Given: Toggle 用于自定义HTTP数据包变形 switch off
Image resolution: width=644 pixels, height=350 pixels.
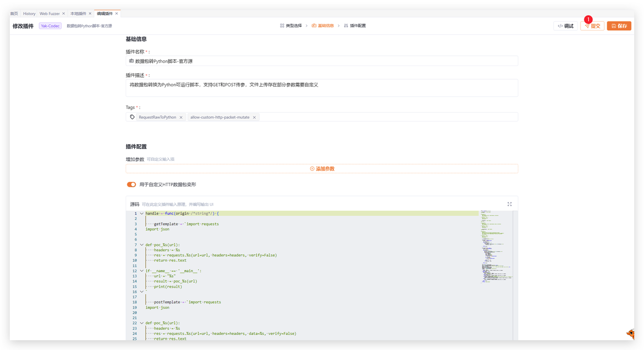Looking at the screenshot, I should (x=131, y=185).
